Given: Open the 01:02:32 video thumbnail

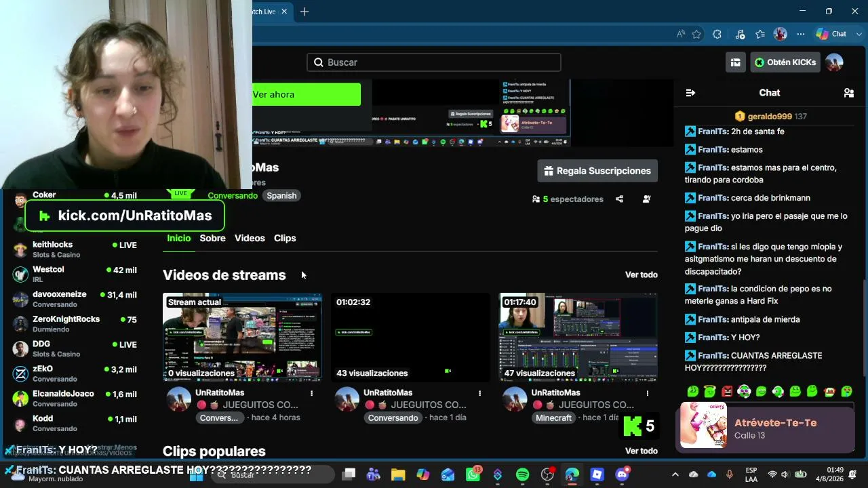Looking at the screenshot, I should point(410,337).
